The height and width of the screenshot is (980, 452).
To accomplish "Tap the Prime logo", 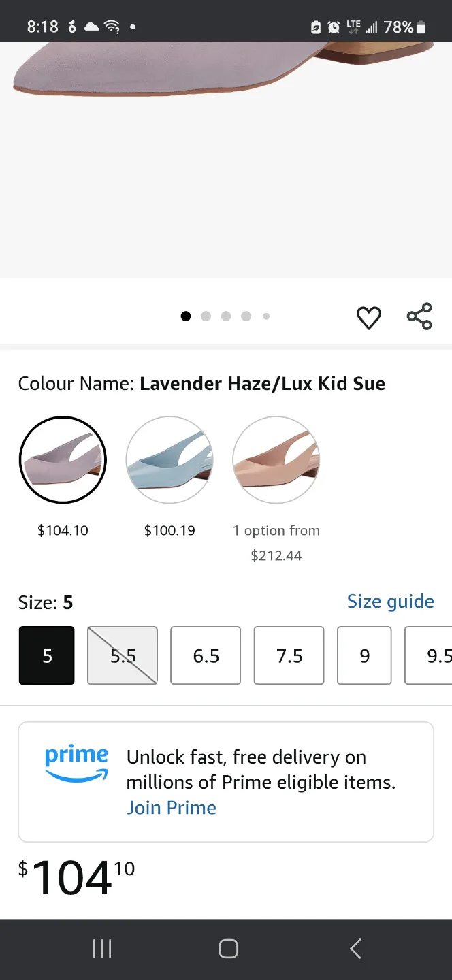I will 76,764.
